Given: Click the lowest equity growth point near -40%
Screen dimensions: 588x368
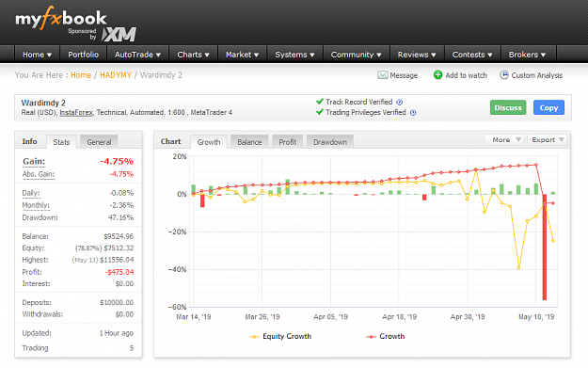Looking at the screenshot, I should point(518,268).
